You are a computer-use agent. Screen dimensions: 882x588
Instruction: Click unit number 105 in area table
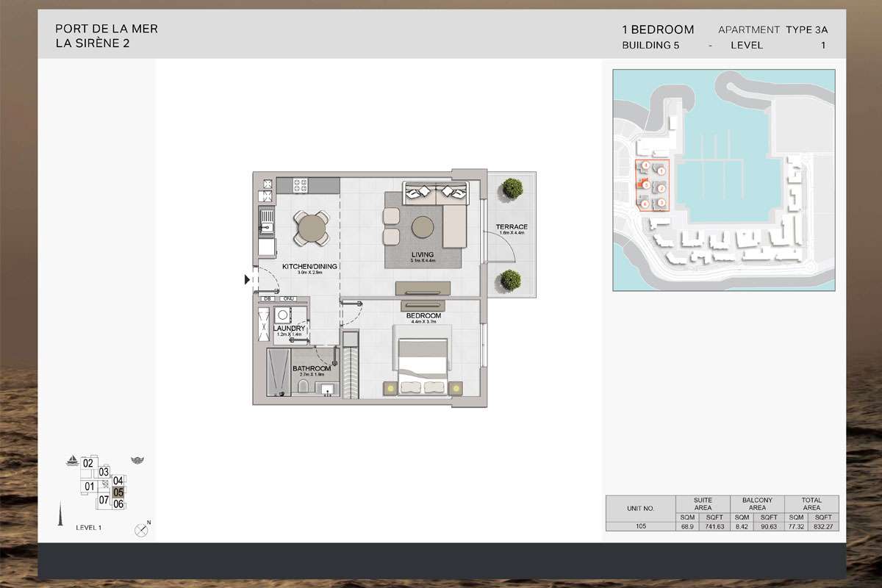639,526
